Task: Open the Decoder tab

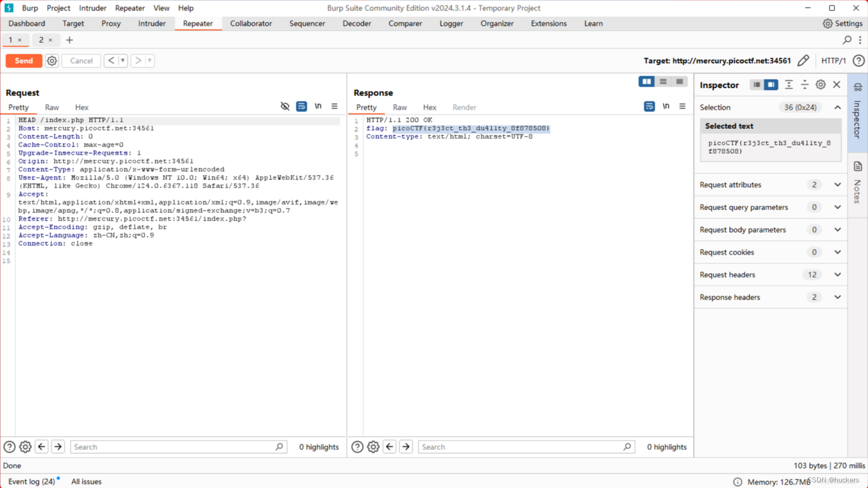Action: pos(357,24)
